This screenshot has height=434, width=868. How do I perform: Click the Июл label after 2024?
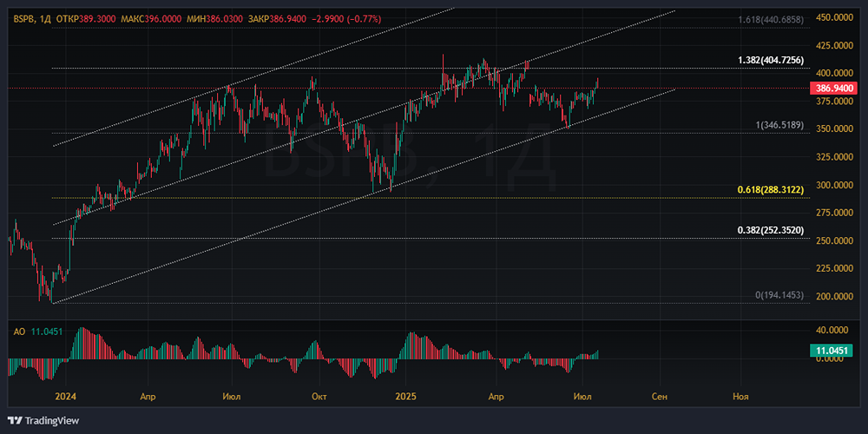click(x=232, y=397)
